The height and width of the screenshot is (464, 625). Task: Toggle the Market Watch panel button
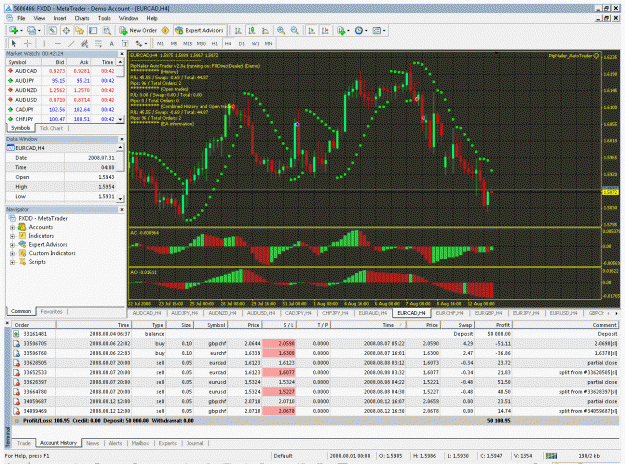point(52,30)
